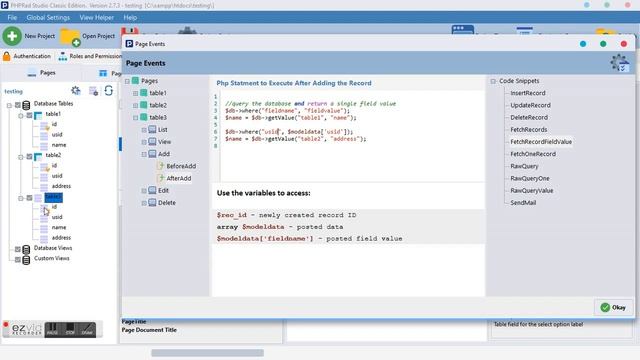Insert the RawQuery code snippet
This screenshot has width=640, height=360.
coord(524,167)
